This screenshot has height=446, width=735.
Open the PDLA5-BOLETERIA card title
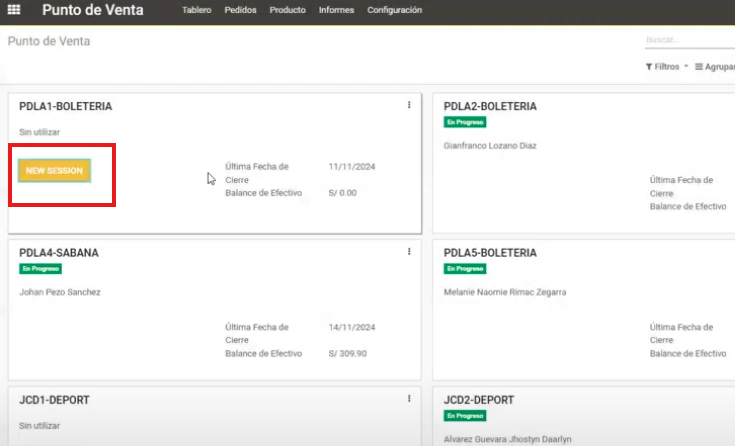[x=490, y=253]
